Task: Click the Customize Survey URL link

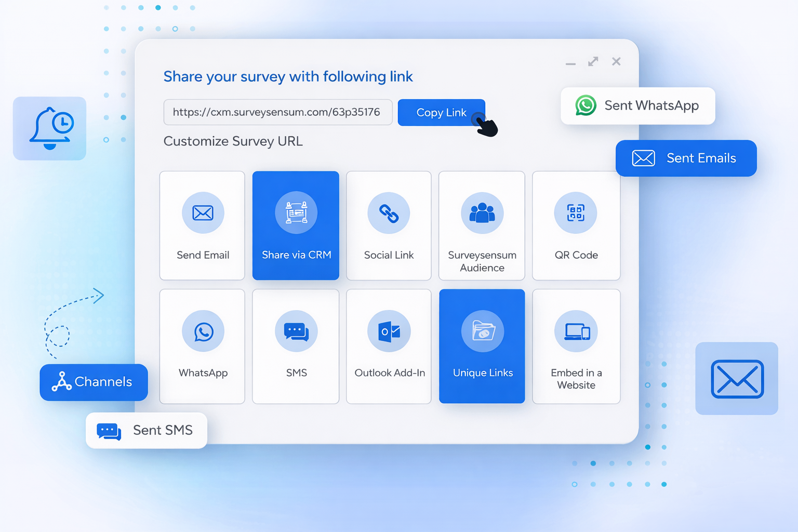Action: 233,141
